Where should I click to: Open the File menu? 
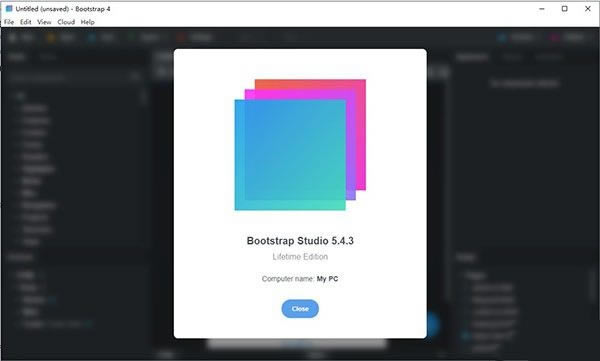[x=9, y=22]
